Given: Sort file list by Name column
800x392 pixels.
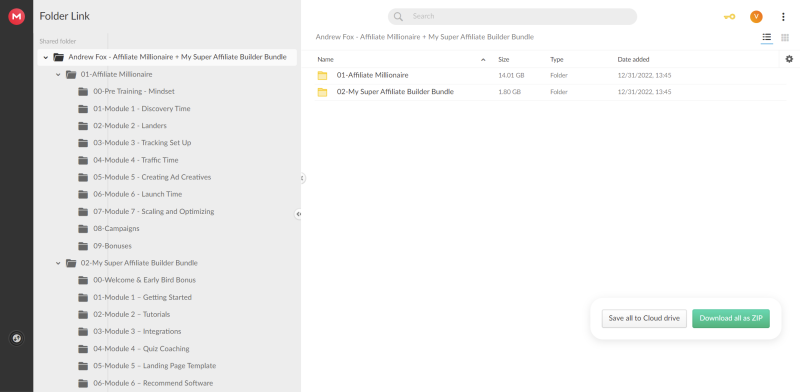Looking at the screenshot, I should (x=326, y=60).
